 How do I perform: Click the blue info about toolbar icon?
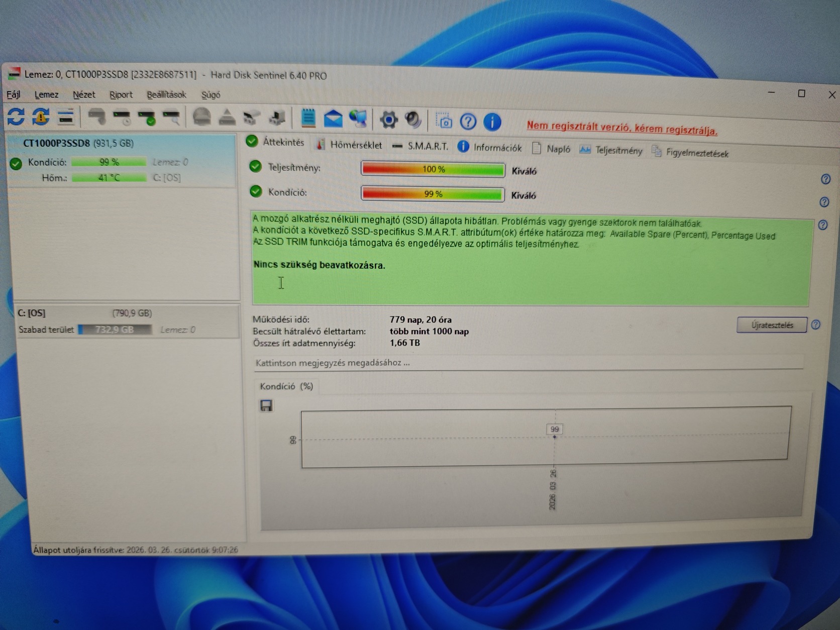[x=492, y=122]
